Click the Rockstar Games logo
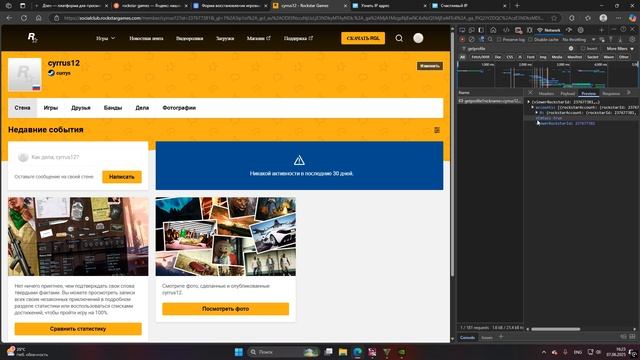 point(33,38)
